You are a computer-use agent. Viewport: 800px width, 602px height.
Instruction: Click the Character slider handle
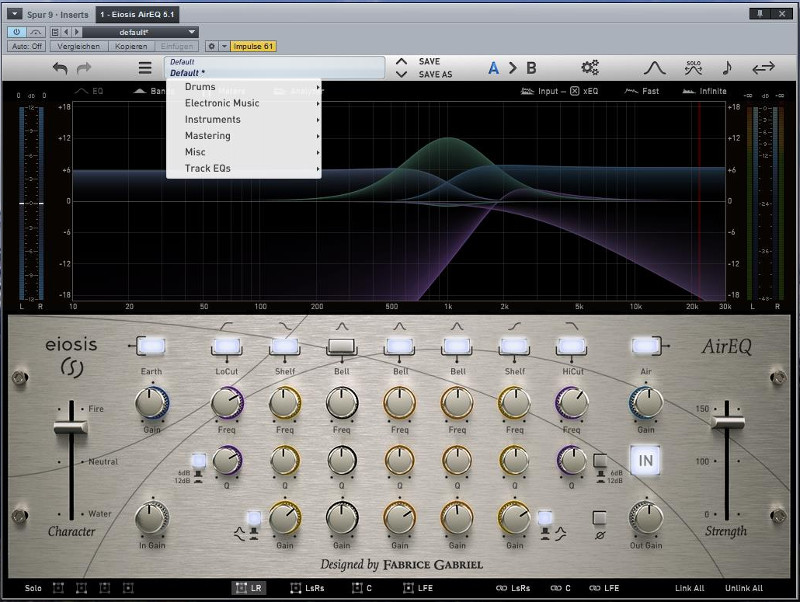(x=70, y=427)
